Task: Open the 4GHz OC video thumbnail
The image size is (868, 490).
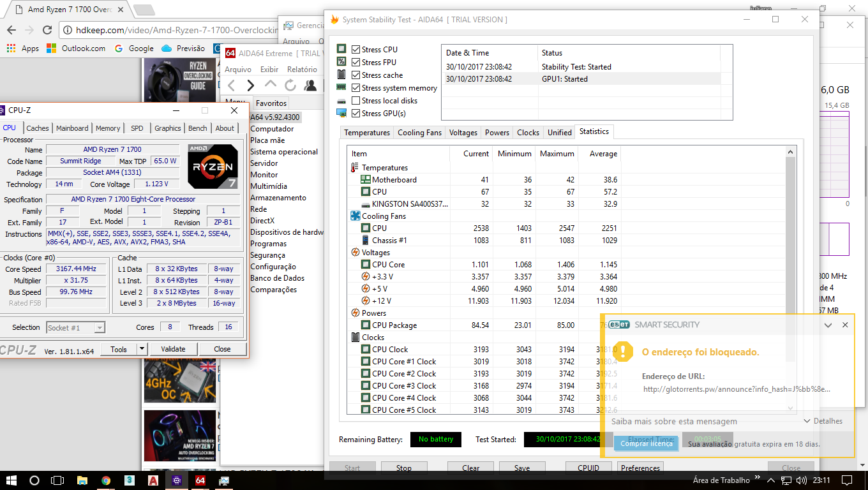Action: (x=181, y=381)
